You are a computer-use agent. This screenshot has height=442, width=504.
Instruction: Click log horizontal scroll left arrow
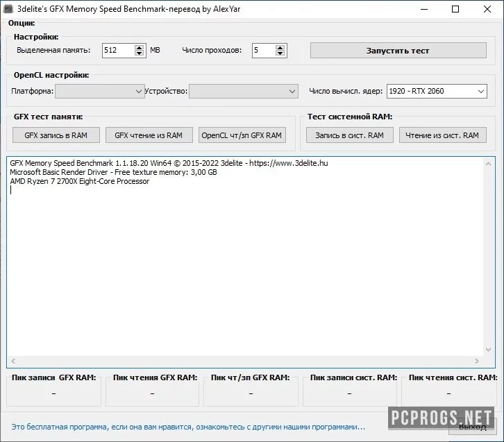13,361
